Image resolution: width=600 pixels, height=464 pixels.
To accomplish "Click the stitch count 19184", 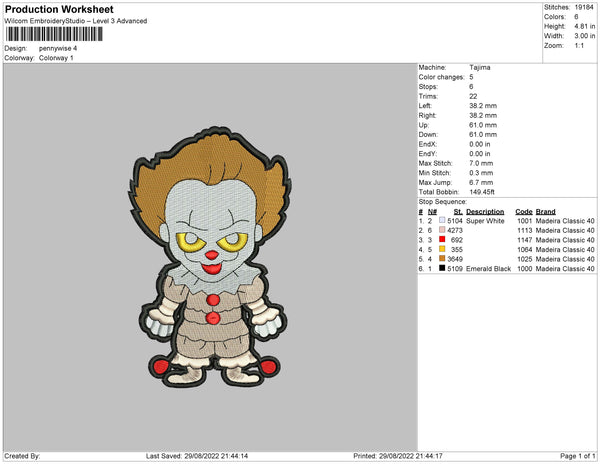I will point(584,7).
